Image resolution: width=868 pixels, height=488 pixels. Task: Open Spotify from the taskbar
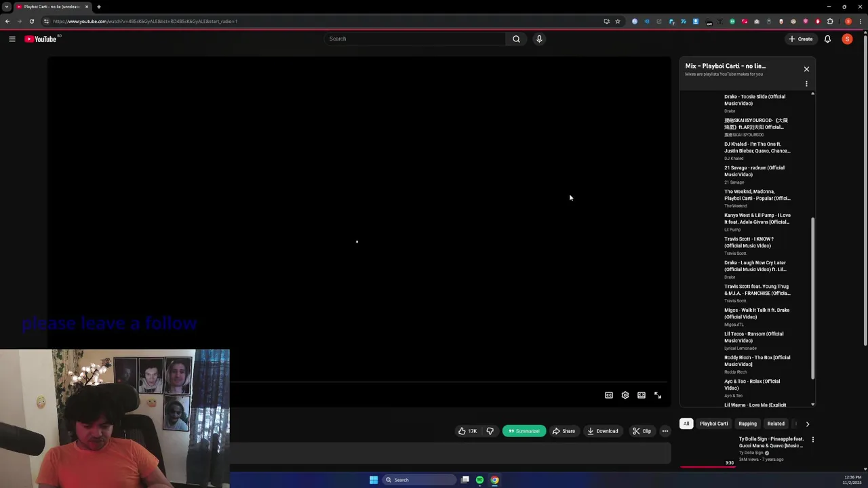pos(479,480)
